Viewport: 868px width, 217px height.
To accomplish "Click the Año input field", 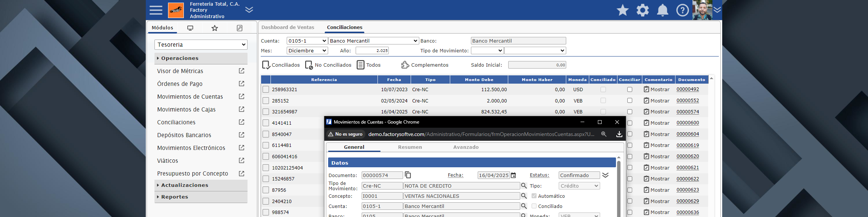I will (x=372, y=50).
